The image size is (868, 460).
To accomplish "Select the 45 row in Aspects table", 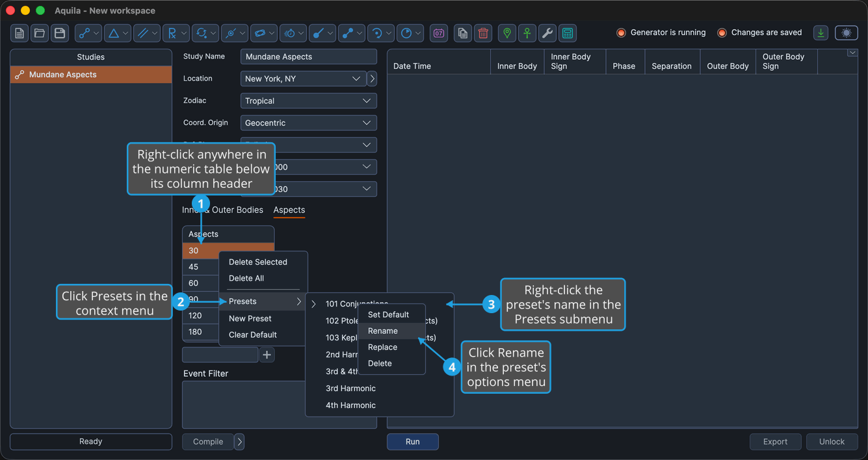I will 200,267.
